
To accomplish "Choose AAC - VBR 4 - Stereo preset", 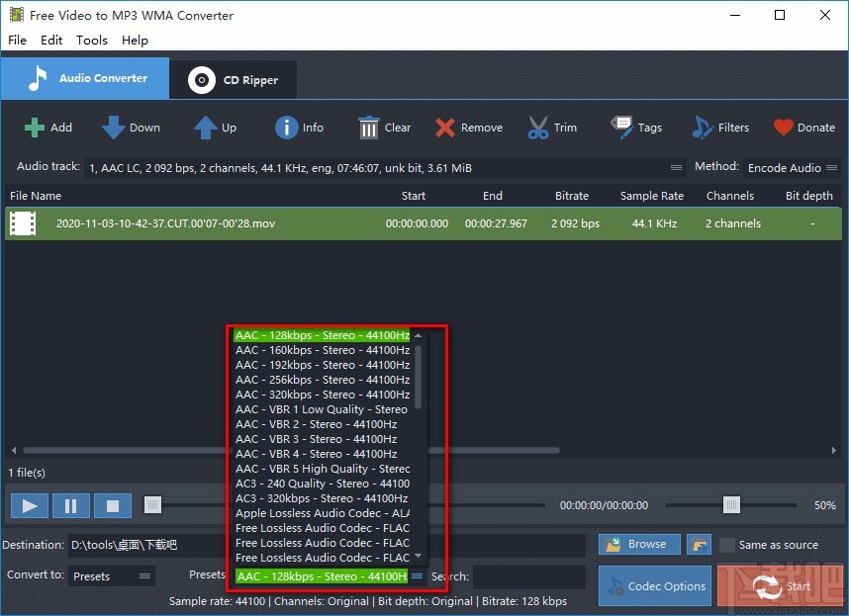I will click(323, 454).
